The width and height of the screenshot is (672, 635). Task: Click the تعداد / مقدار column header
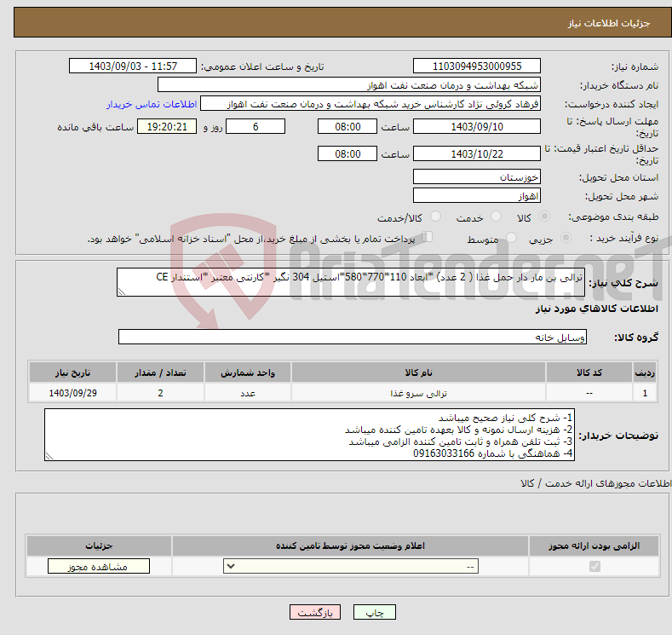click(160, 372)
